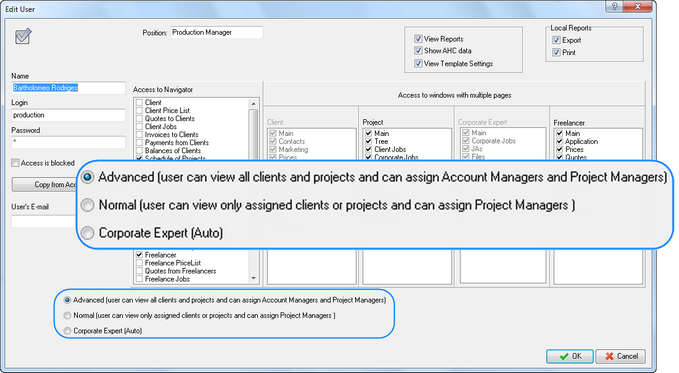Open the help question mark button

614,6
